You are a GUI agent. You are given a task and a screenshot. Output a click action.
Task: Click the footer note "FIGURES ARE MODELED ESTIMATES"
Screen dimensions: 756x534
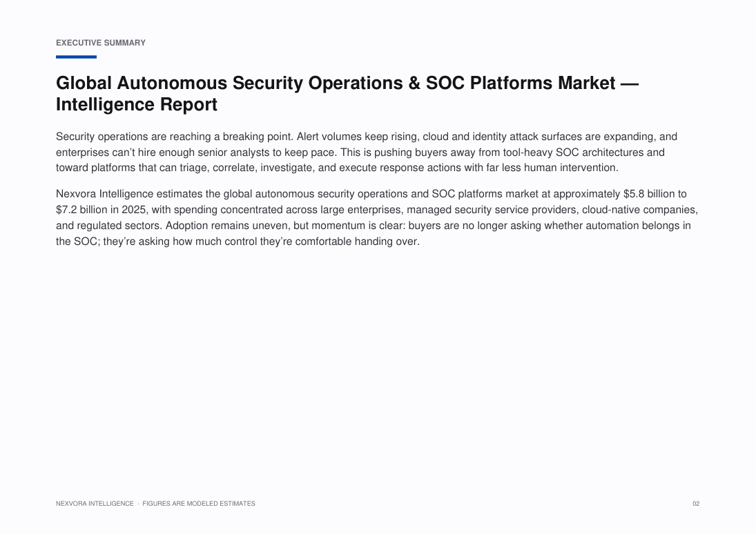pos(199,504)
